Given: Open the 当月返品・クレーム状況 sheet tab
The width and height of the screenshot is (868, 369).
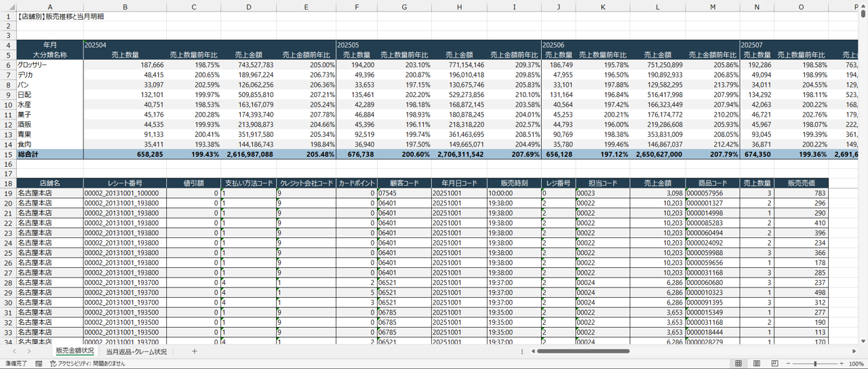Looking at the screenshot, I should (136, 351).
